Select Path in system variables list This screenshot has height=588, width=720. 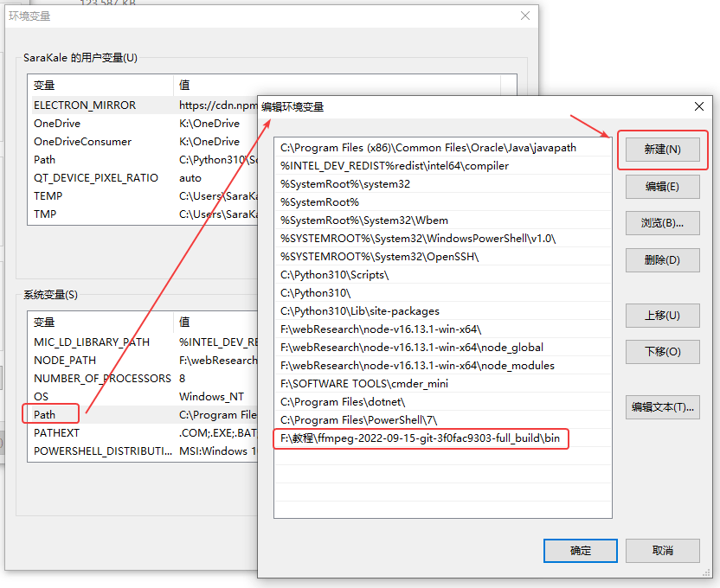[45, 414]
